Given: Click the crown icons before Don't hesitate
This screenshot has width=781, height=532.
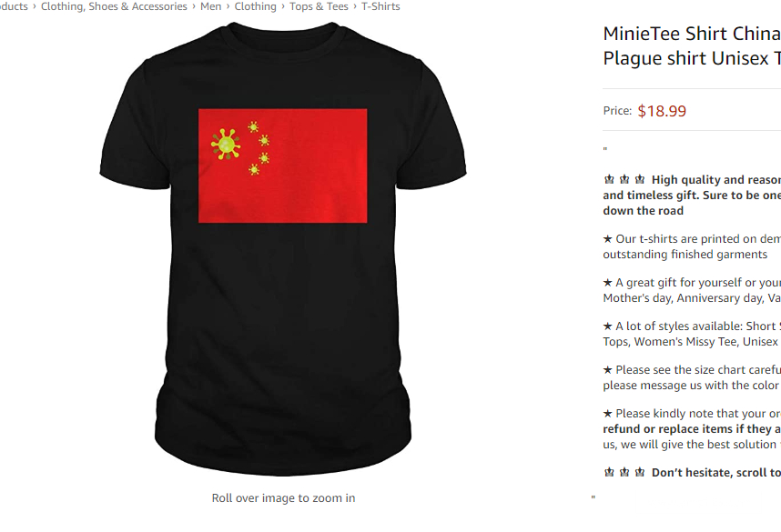Looking at the screenshot, I should click(x=624, y=472).
